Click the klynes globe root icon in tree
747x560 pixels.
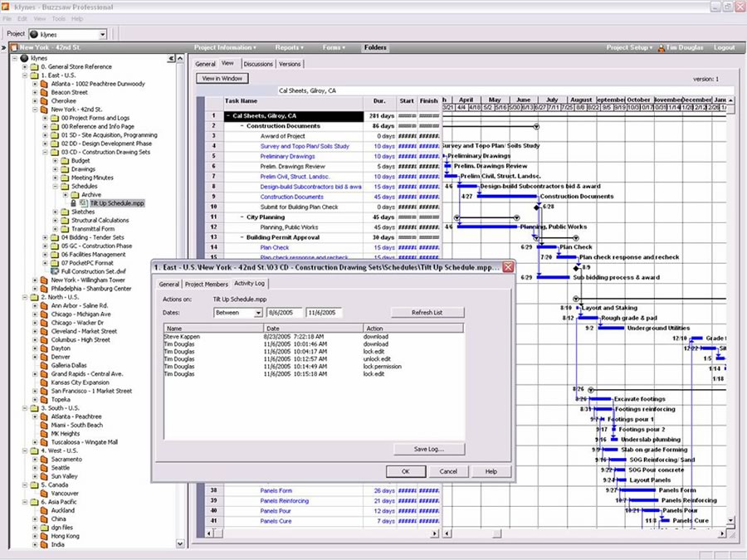pos(24,58)
